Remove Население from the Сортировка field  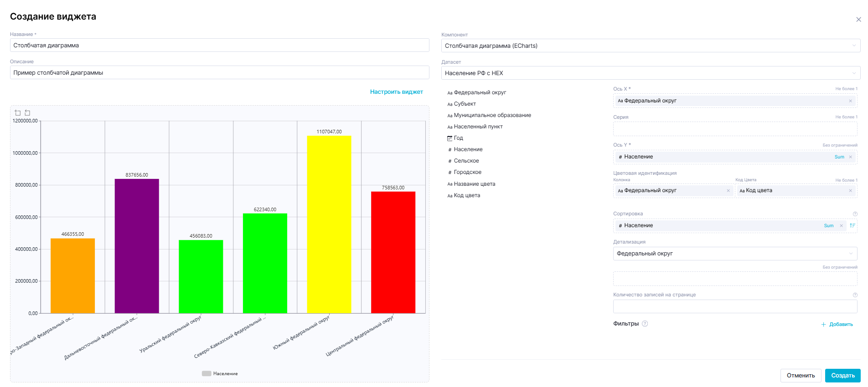[x=841, y=226]
